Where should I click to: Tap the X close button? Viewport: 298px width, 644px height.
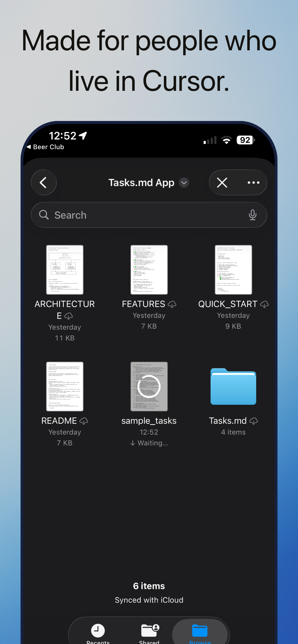[222, 183]
